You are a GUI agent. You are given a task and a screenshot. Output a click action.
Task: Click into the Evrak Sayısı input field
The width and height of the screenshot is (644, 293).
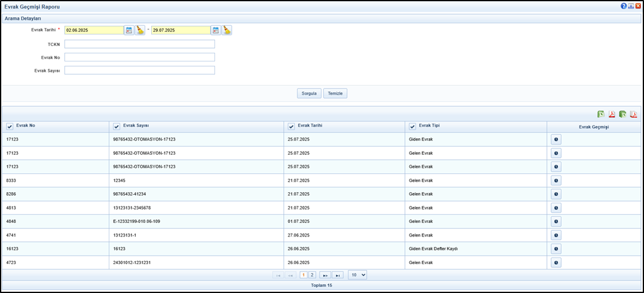[x=139, y=70]
